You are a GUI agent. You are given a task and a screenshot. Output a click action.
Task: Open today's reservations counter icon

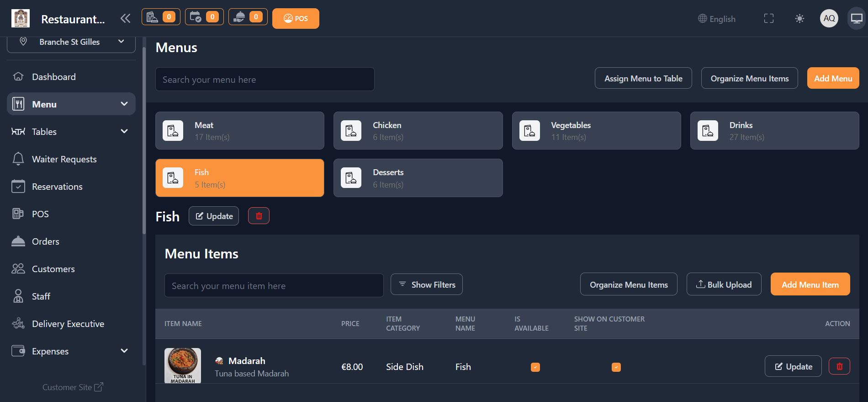(204, 17)
